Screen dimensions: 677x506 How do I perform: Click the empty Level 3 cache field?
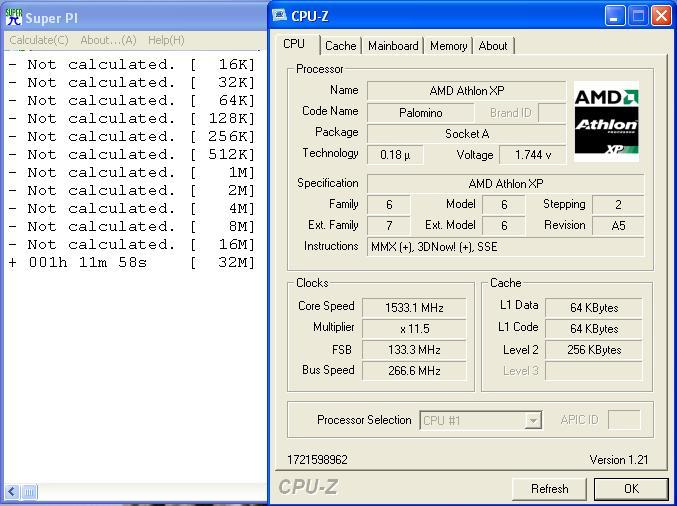(x=594, y=371)
